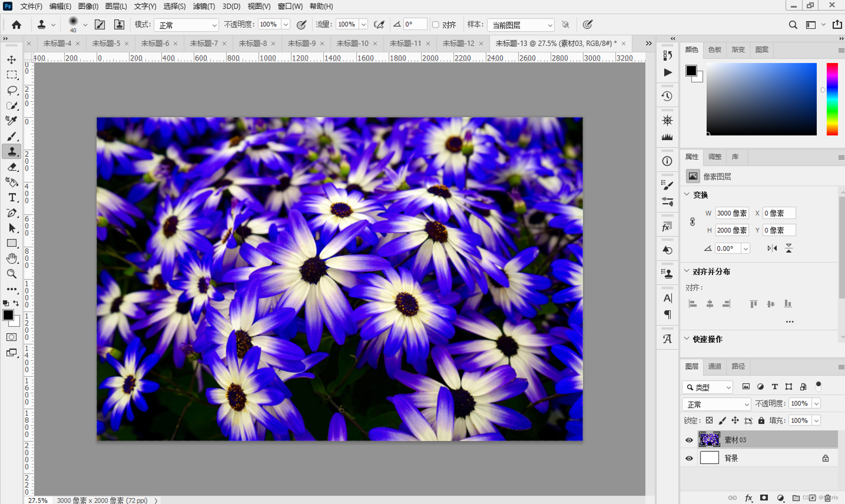Toggle lock all for layer
Screen dimensions: 845x504
[x=761, y=421]
